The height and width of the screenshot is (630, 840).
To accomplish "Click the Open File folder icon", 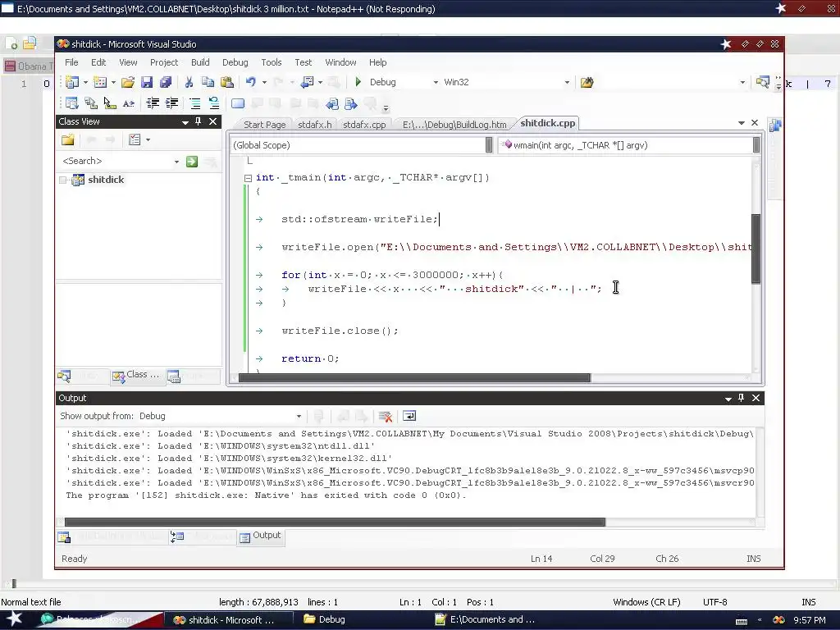I will point(127,82).
